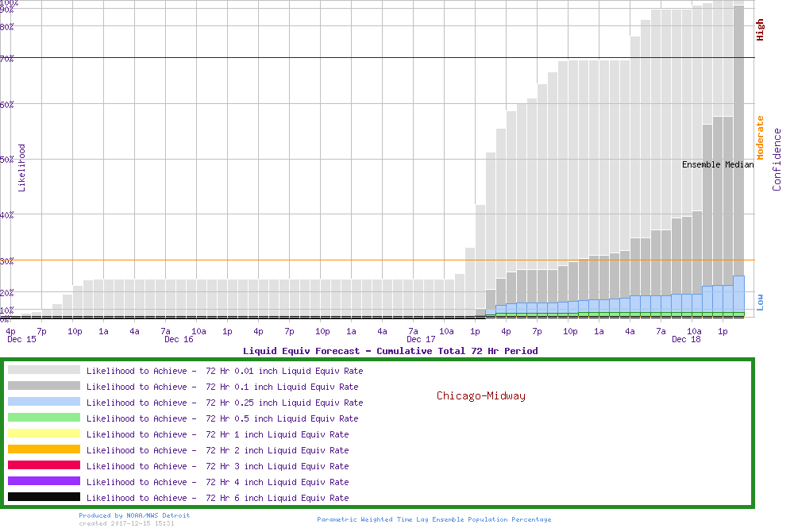Screen dimensions: 794x532
Task: Pick the orange 2 inch legend swatch
Action: click(44, 449)
